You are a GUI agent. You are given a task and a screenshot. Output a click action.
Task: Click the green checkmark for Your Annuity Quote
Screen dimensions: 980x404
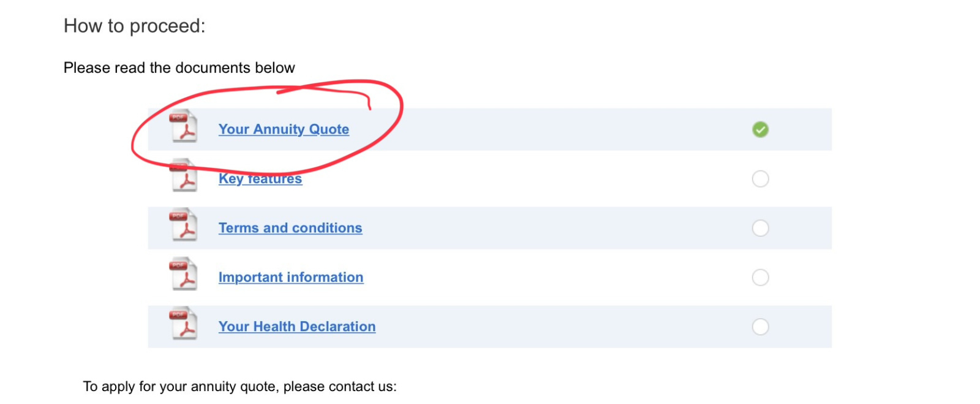[760, 129]
